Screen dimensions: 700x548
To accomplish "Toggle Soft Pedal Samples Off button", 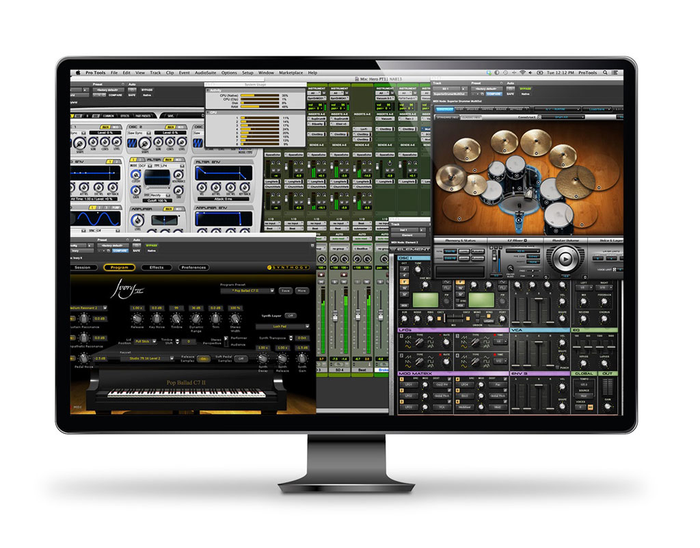I will pyautogui.click(x=241, y=358).
